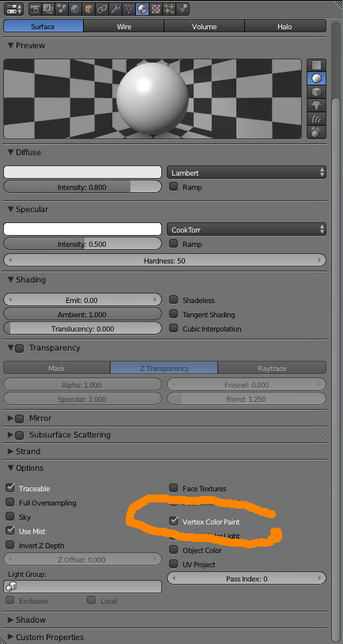This screenshot has width=343, height=644.
Task: Collapse the Shading panel
Action: tap(10, 279)
